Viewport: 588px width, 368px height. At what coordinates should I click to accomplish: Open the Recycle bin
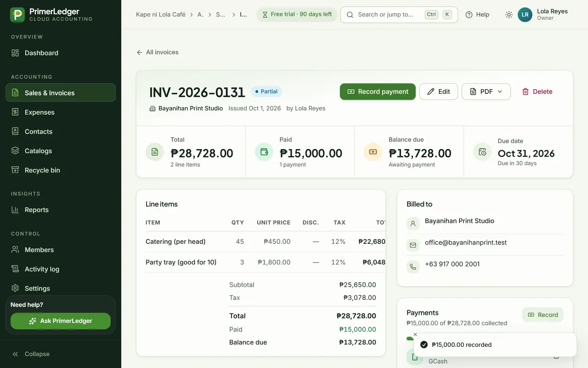(61, 170)
